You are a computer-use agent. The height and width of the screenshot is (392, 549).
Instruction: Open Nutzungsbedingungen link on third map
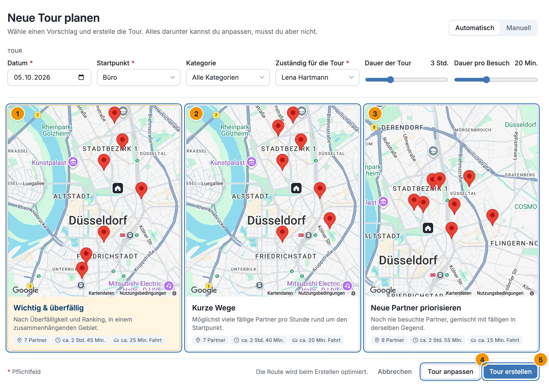[x=500, y=293]
